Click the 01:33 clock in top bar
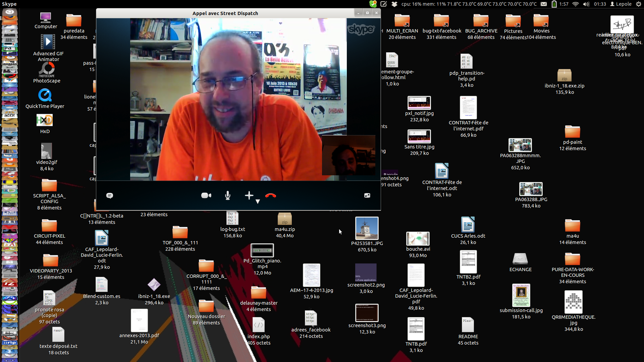Viewport: 644px width, 362px height. point(600,4)
